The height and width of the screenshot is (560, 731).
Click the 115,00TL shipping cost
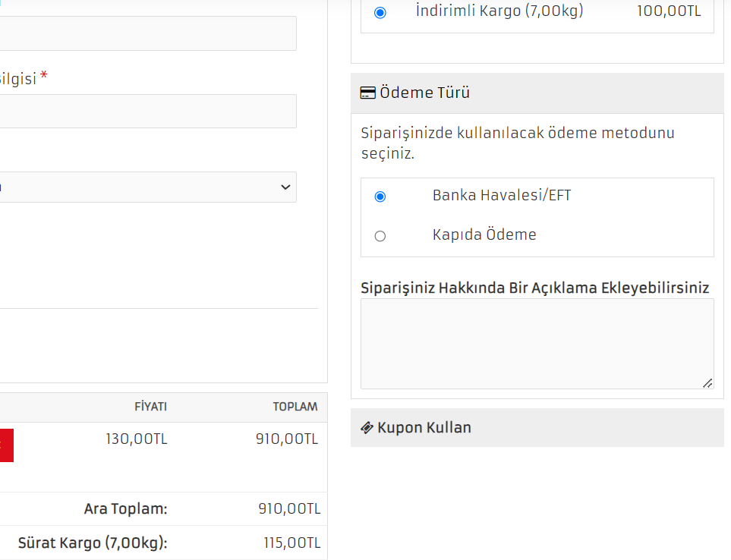coord(292,543)
